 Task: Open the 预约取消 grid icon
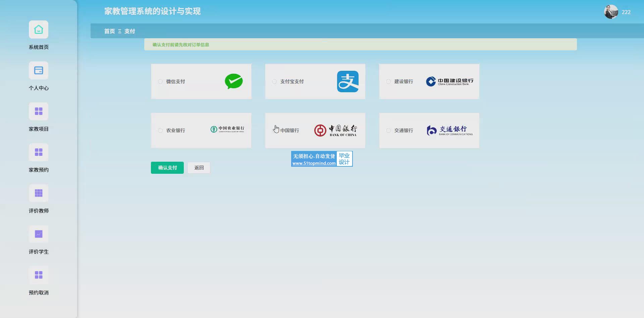tap(39, 275)
